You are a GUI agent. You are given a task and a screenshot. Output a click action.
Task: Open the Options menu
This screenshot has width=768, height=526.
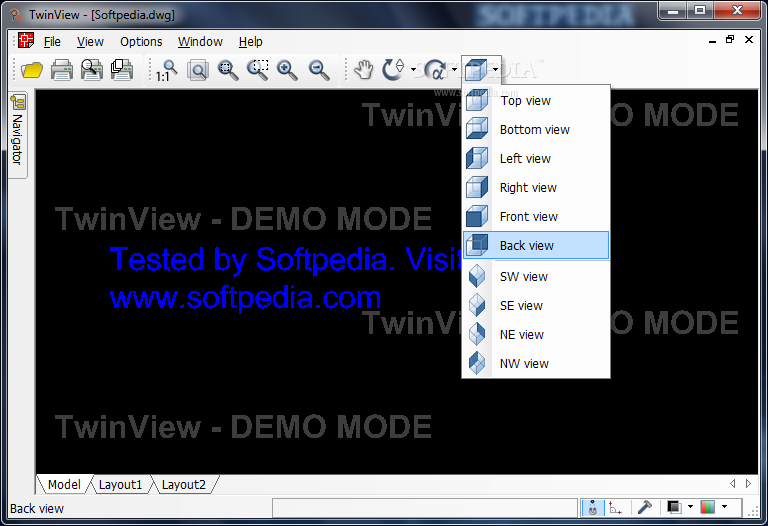pyautogui.click(x=141, y=42)
